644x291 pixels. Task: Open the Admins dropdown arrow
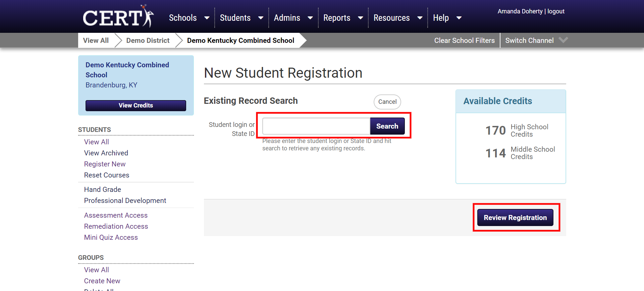[x=310, y=18]
